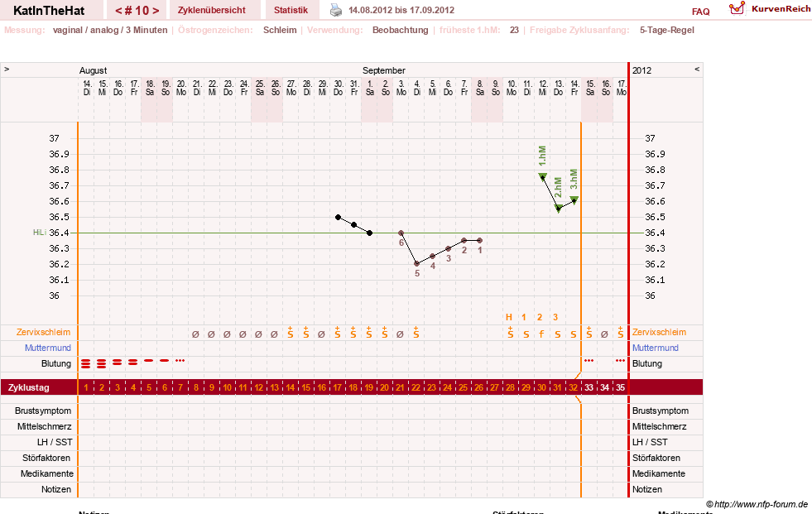Click the HLi baseline label
812x514 pixels.
coord(40,233)
